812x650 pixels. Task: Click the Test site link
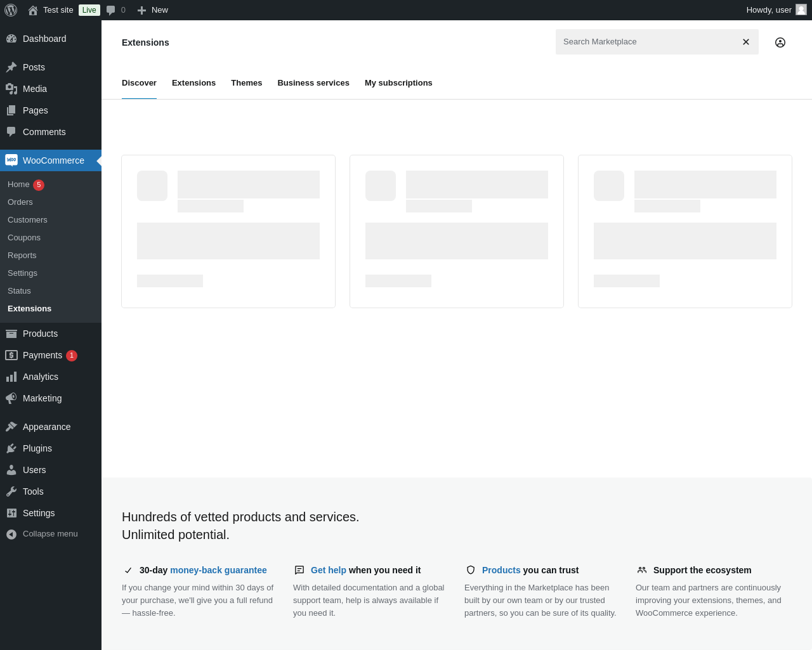[58, 10]
